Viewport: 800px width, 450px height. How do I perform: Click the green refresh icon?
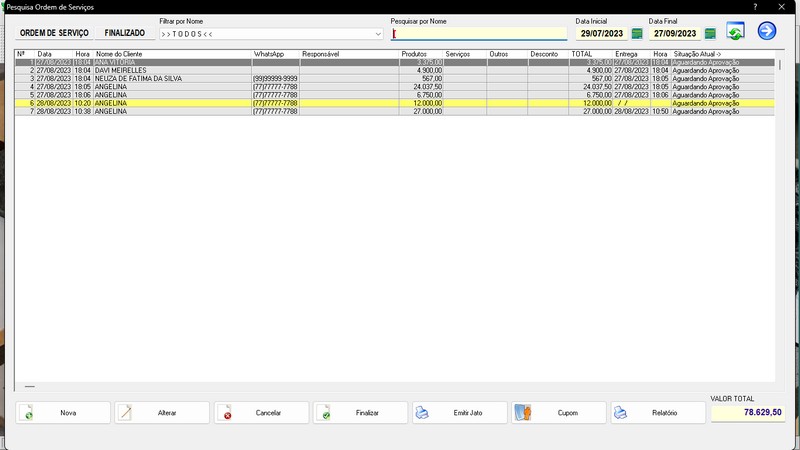735,32
